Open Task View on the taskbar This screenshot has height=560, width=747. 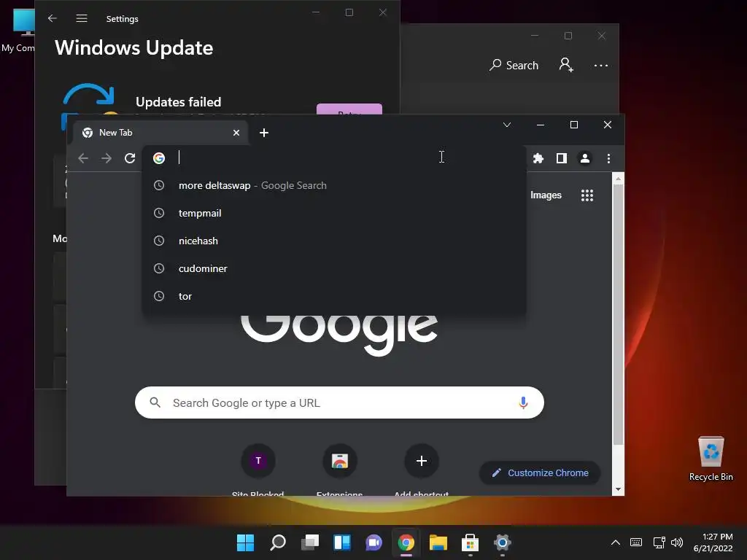(309, 542)
